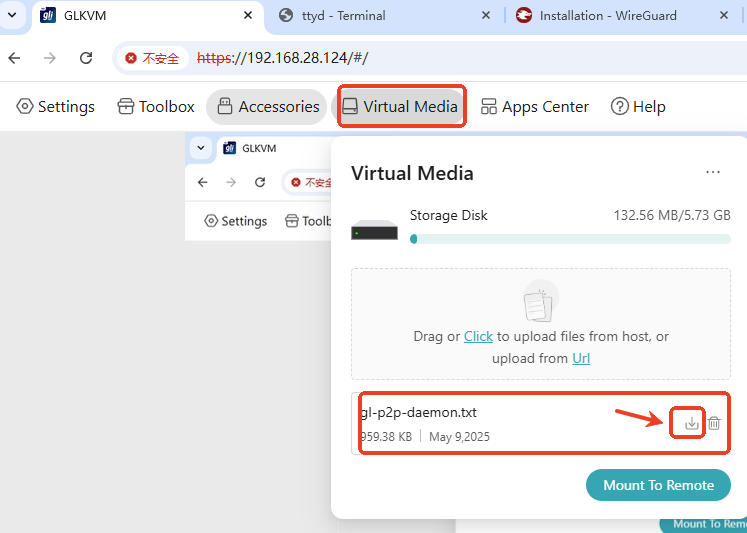Focus the address bar URL

[282, 58]
